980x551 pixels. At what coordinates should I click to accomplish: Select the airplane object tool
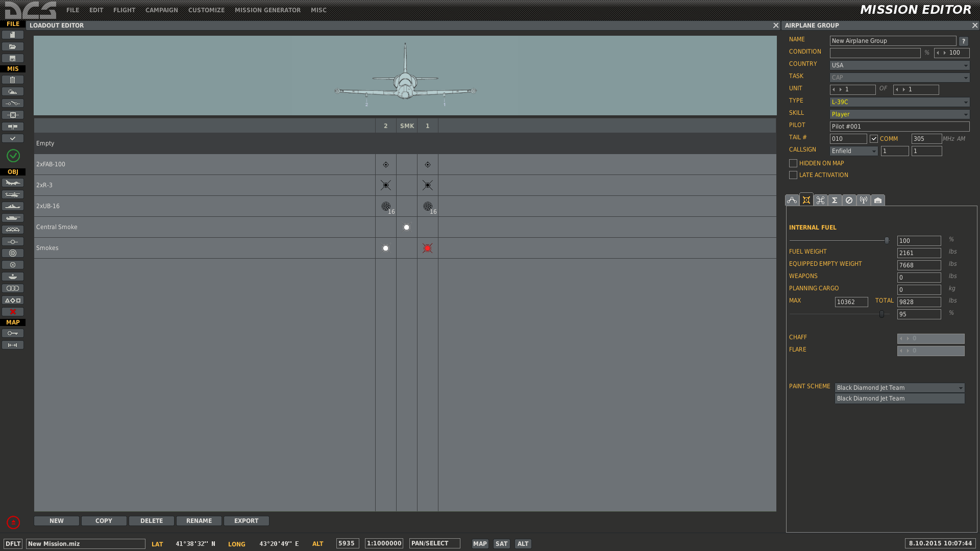point(13,183)
